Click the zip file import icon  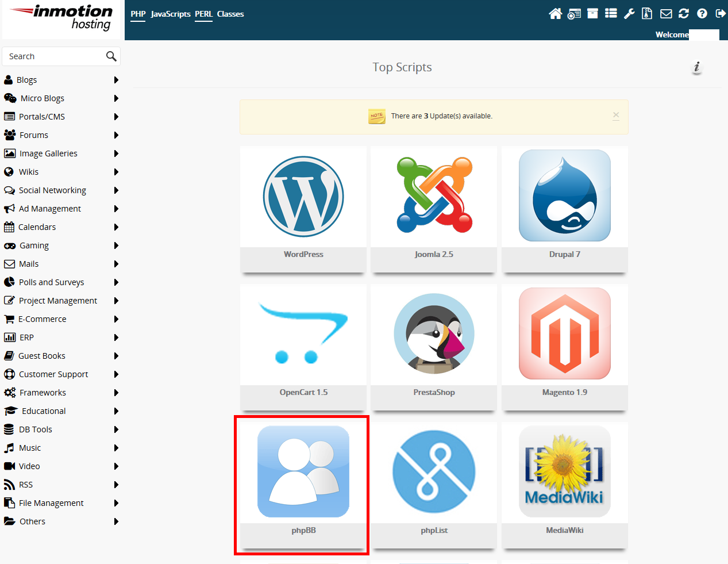click(x=647, y=14)
